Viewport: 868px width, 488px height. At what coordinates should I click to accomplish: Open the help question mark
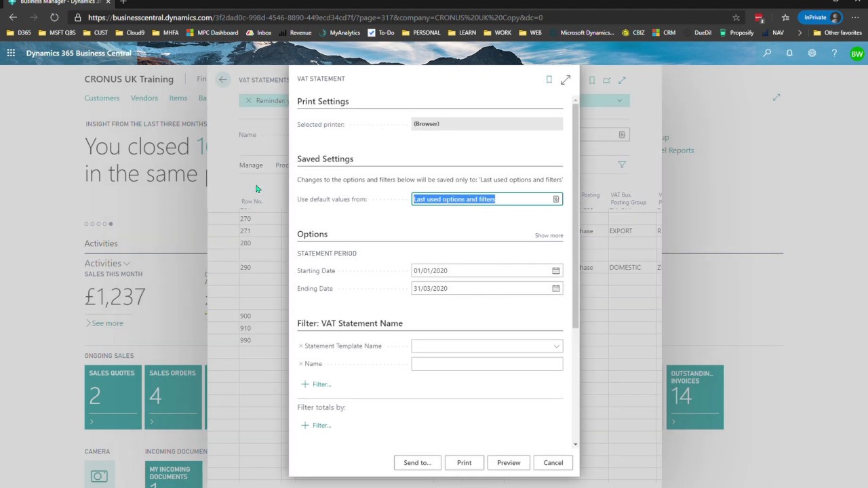click(834, 53)
